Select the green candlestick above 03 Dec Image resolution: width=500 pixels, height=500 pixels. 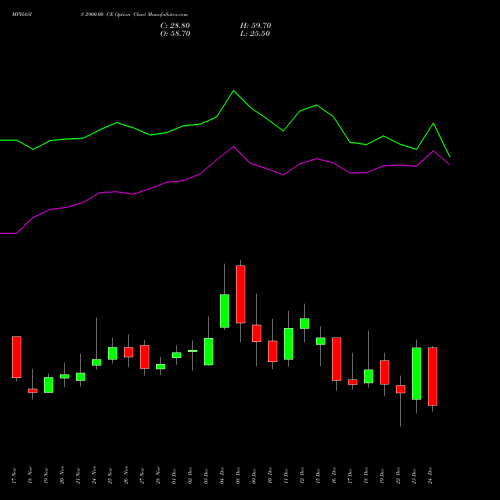[x=209, y=352]
